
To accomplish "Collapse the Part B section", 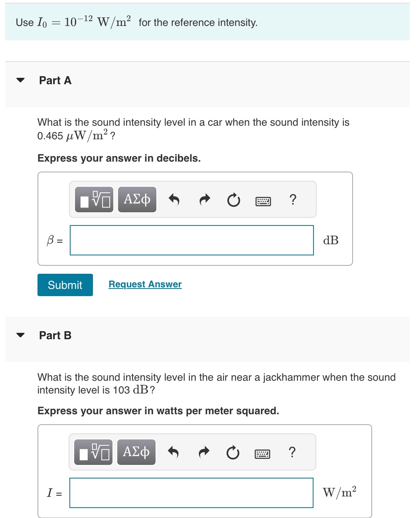I will coord(21,336).
